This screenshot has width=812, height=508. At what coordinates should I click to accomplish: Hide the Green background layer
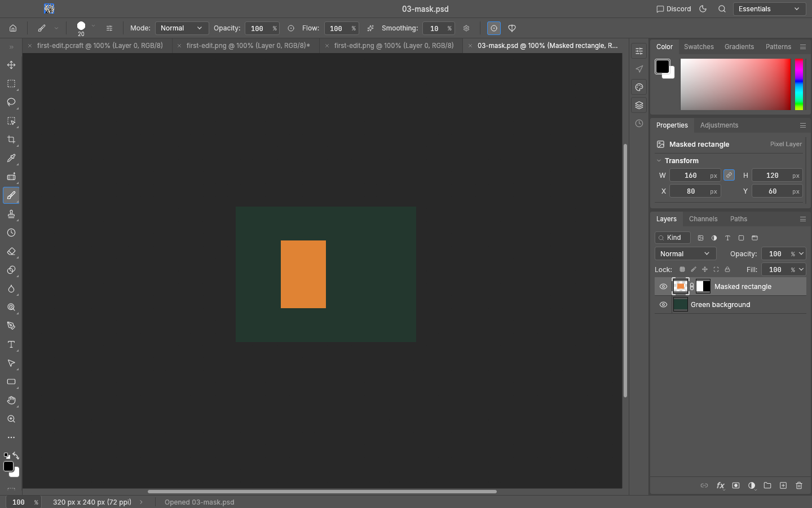(x=663, y=305)
